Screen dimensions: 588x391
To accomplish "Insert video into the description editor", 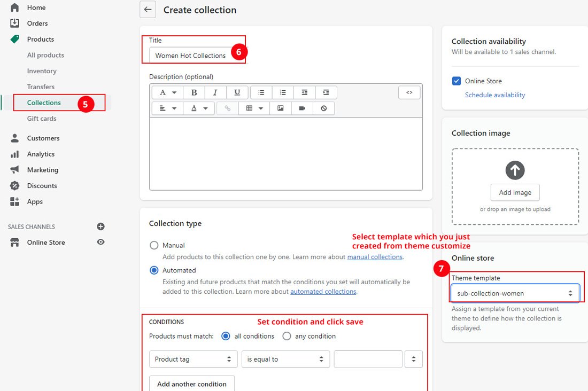I will (302, 108).
